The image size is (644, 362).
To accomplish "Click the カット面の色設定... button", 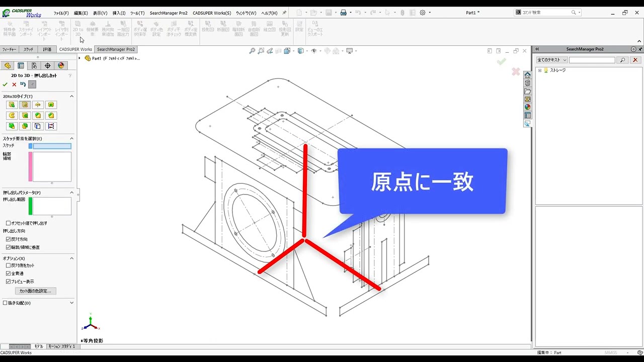I will tap(35, 291).
